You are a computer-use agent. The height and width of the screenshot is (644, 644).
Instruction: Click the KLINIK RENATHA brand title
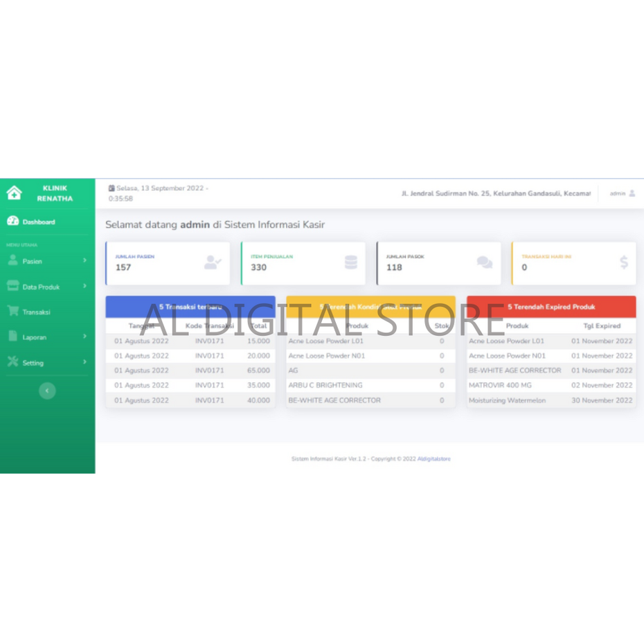coord(55,193)
